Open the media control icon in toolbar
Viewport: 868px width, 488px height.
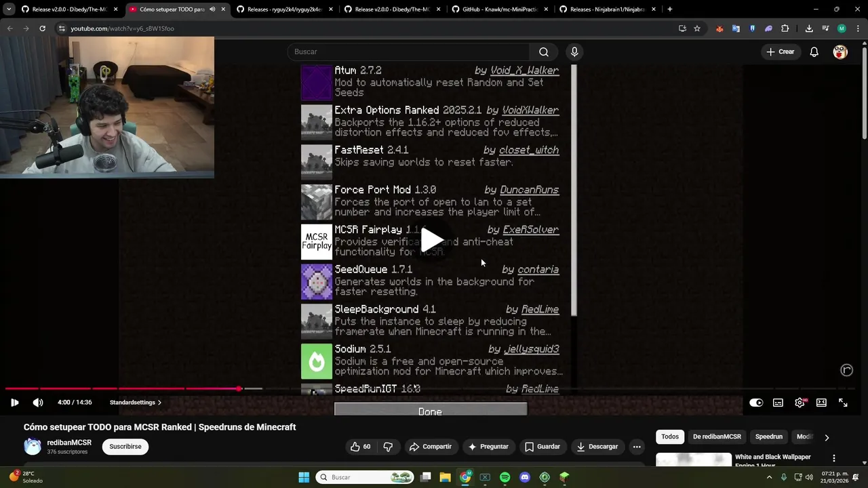825,28
